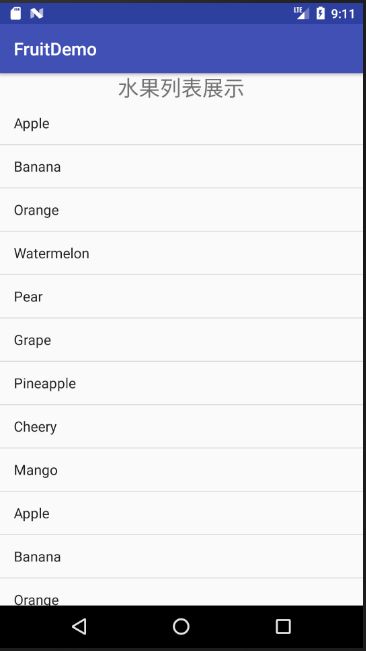Choose Mango from the fruit list

click(181, 470)
